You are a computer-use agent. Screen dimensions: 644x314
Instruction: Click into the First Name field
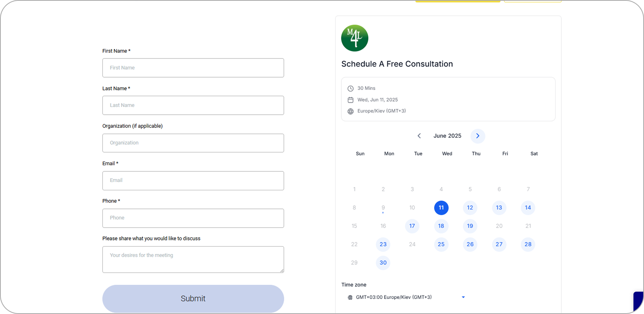coord(193,68)
